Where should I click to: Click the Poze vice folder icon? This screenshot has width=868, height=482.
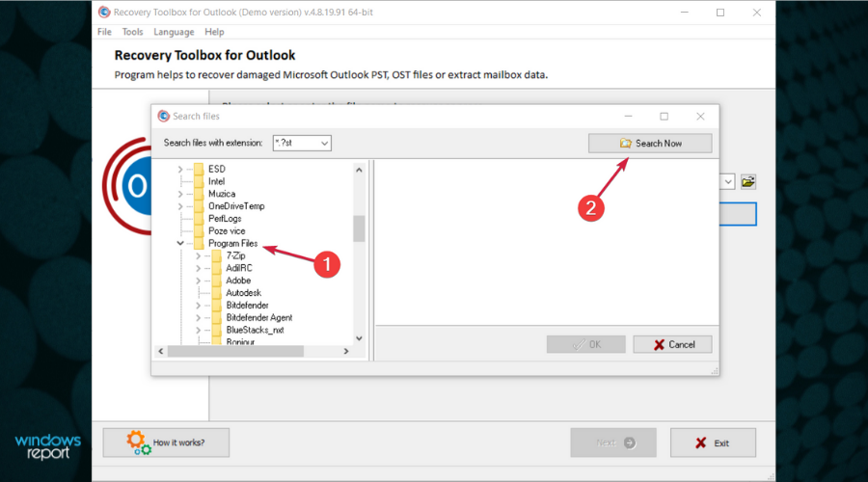click(x=200, y=230)
